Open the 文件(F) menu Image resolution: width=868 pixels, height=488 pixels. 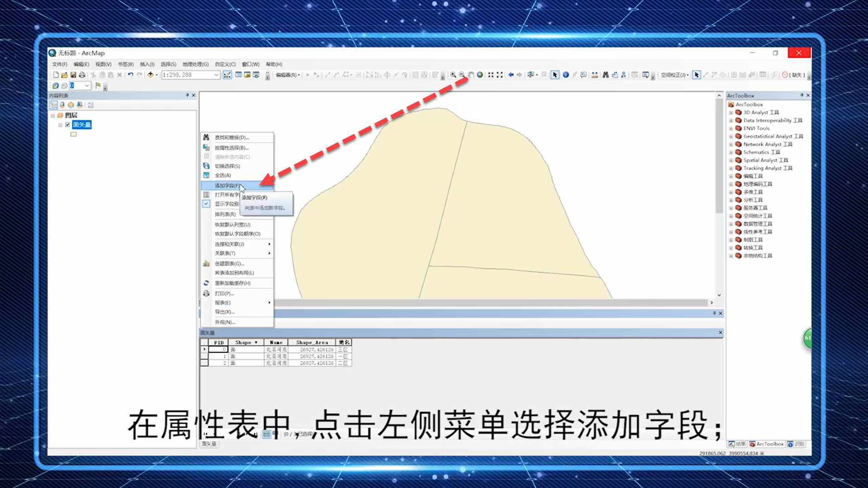pyautogui.click(x=59, y=64)
